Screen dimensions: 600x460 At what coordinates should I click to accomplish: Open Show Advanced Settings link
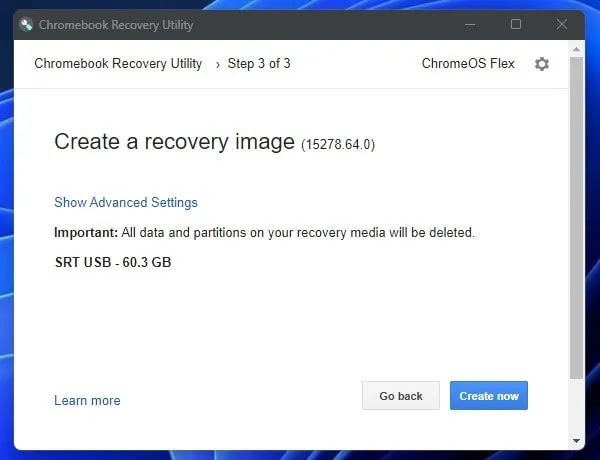click(126, 202)
